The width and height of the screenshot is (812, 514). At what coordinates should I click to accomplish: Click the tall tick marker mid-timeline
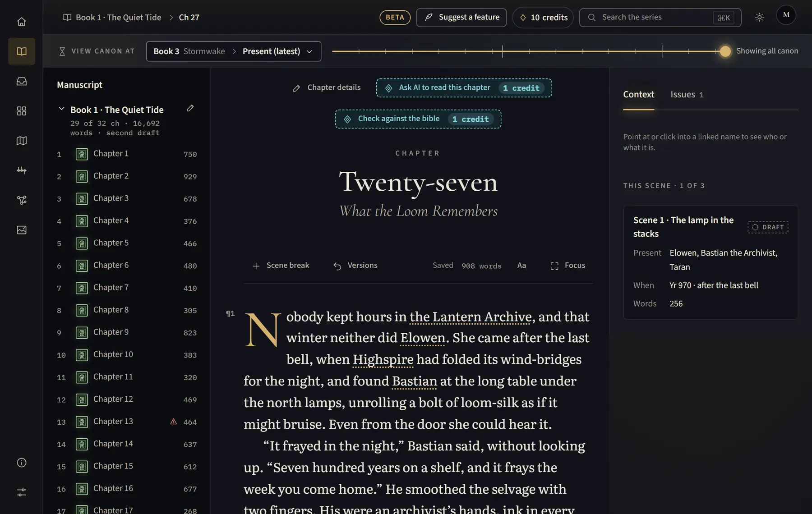tap(502, 51)
